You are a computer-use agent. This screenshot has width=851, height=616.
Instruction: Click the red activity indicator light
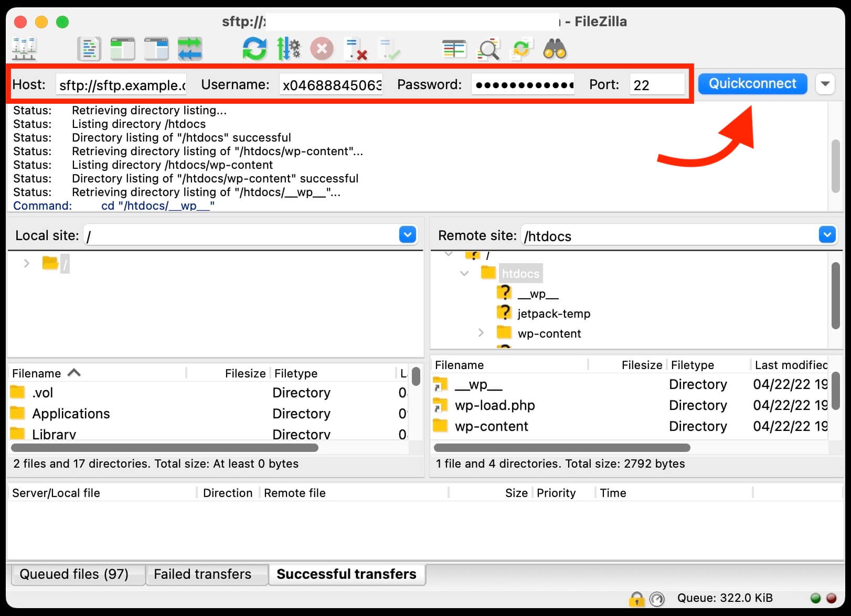point(832,598)
